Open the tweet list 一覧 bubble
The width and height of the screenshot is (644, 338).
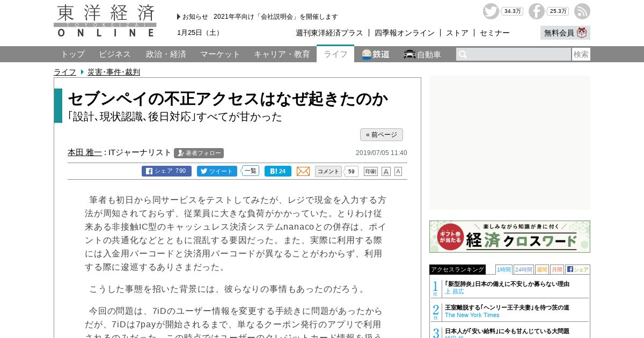pyautogui.click(x=250, y=171)
